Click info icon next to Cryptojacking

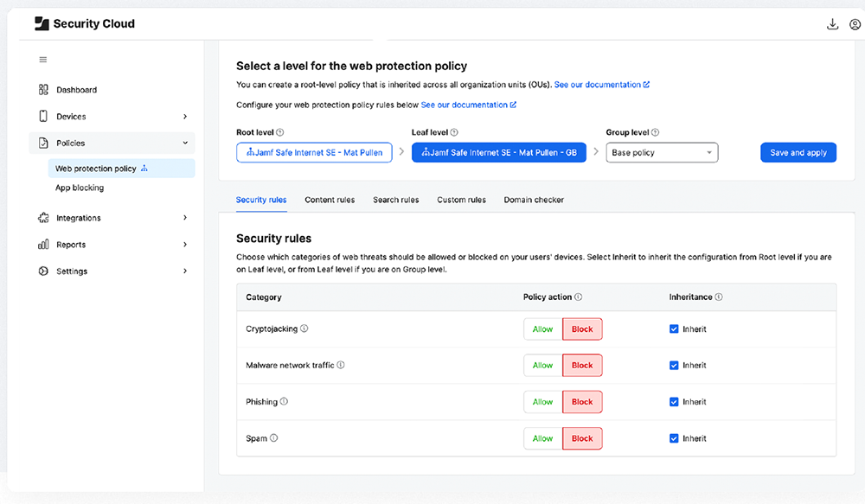(x=304, y=329)
